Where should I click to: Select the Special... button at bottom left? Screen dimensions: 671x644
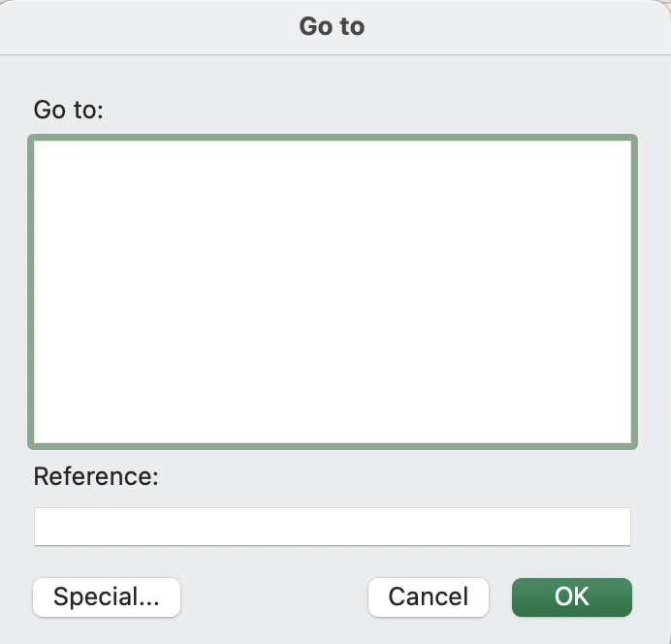[x=107, y=596]
